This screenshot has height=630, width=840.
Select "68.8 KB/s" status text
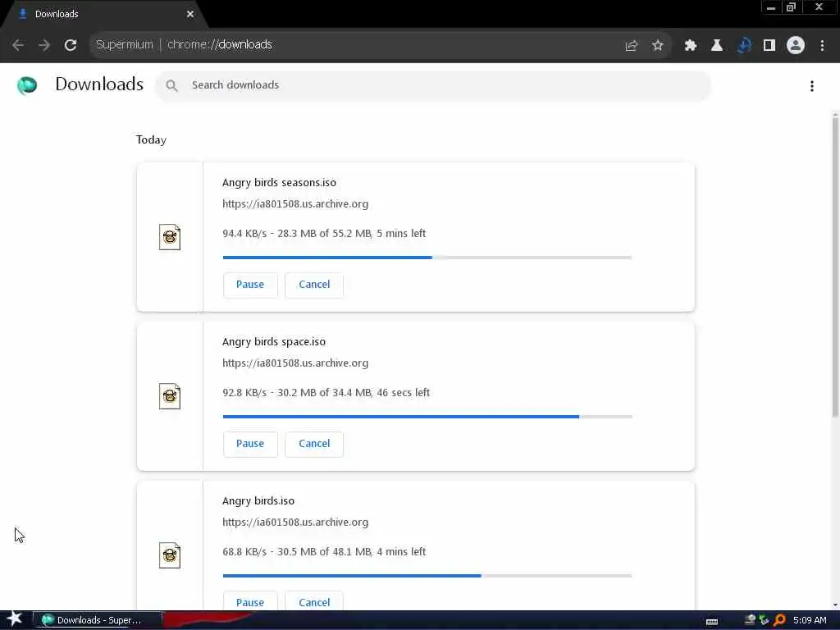pos(244,552)
